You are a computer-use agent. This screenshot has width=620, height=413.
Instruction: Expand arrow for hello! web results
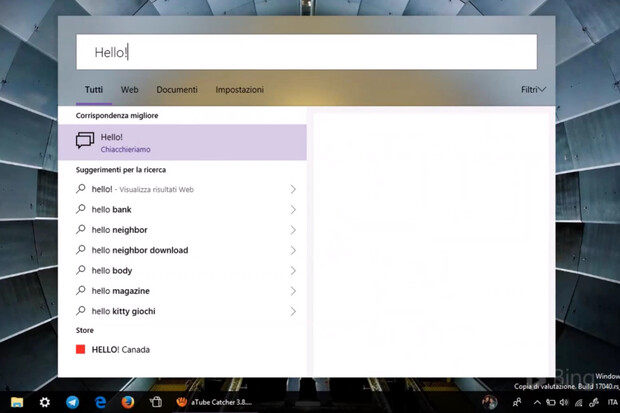coord(293,189)
